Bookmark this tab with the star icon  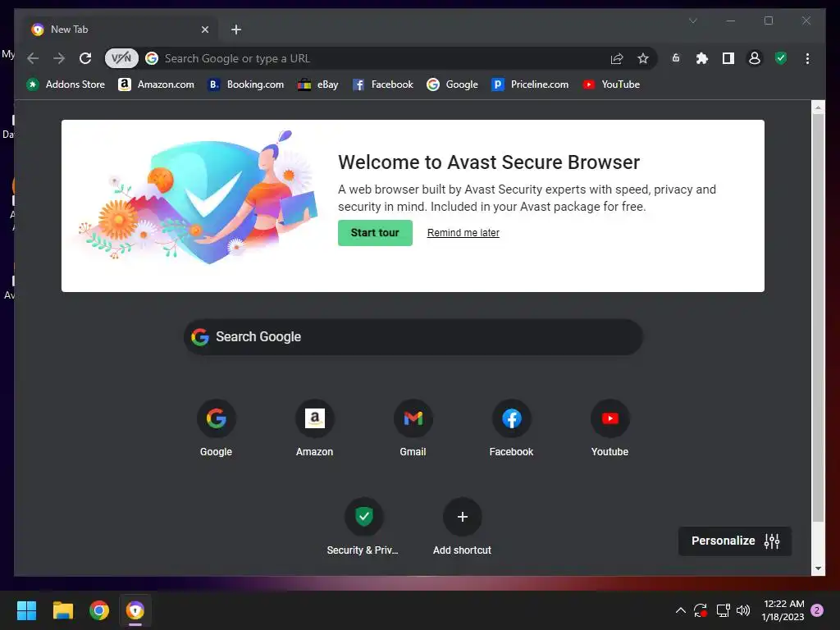tap(643, 58)
